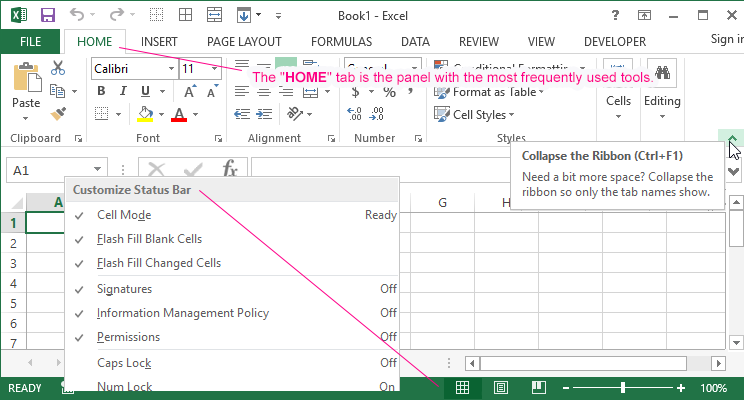744x400 pixels.
Task: Expand the formula bar chevron
Action: coord(734,172)
